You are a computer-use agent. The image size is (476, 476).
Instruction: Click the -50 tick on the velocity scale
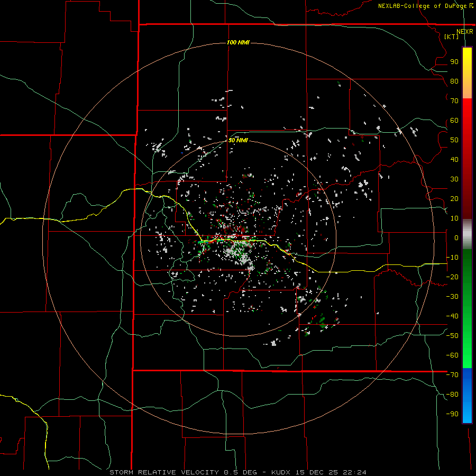pyautogui.click(x=452, y=336)
